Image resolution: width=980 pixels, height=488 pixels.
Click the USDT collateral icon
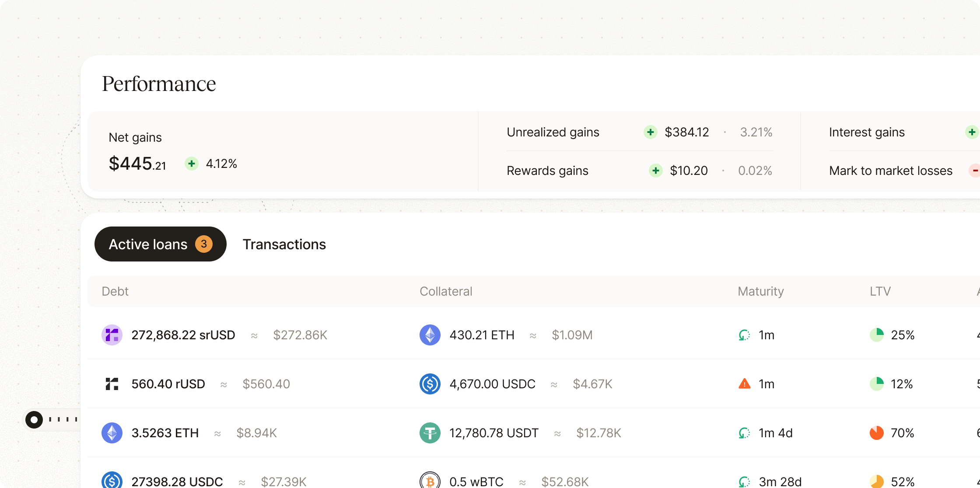coord(430,433)
